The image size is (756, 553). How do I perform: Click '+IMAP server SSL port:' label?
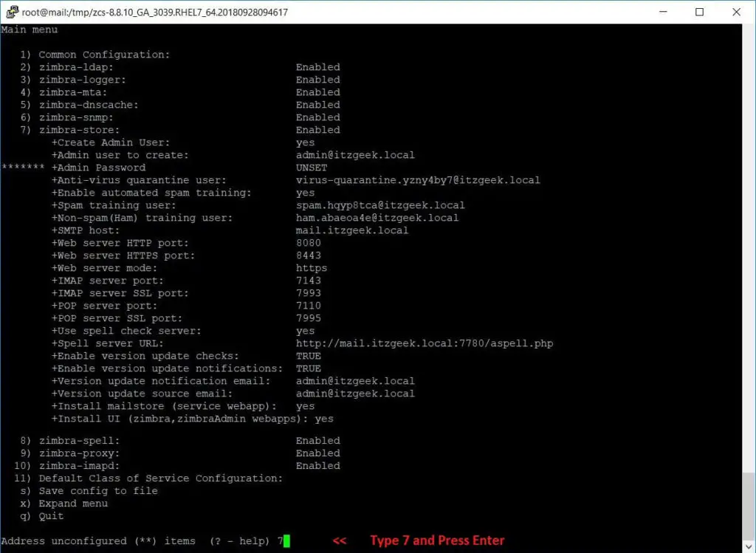point(120,292)
